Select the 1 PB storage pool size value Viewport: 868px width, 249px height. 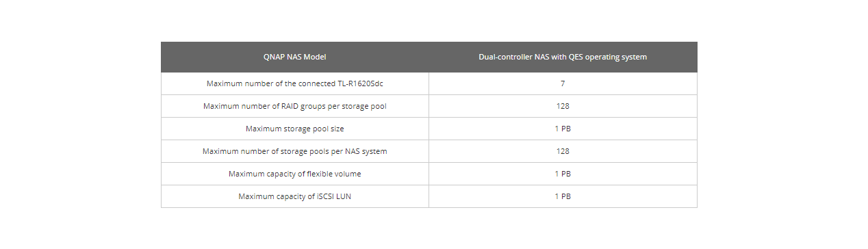563,129
